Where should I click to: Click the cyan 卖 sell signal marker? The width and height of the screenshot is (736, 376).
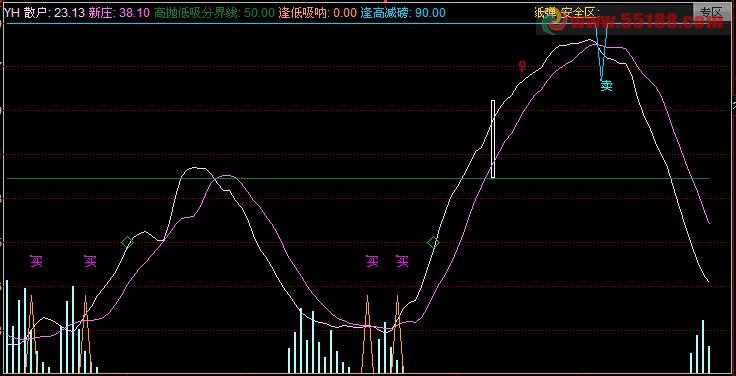(606, 85)
